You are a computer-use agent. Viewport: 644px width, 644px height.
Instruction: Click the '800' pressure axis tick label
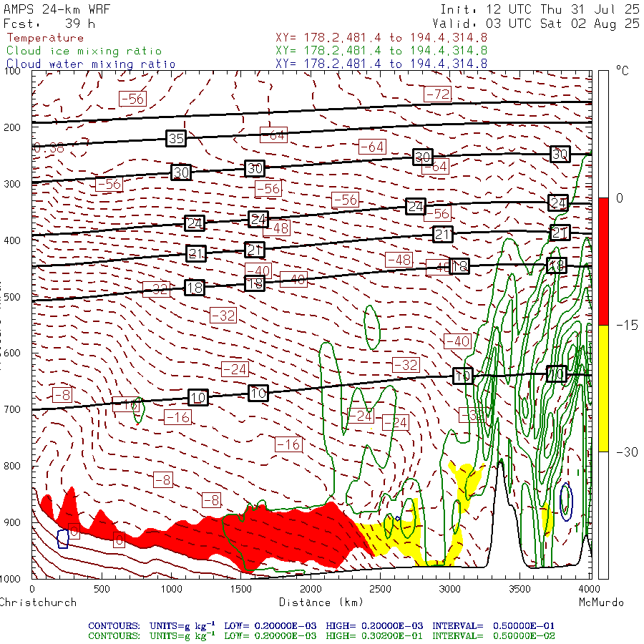[x=12, y=466]
